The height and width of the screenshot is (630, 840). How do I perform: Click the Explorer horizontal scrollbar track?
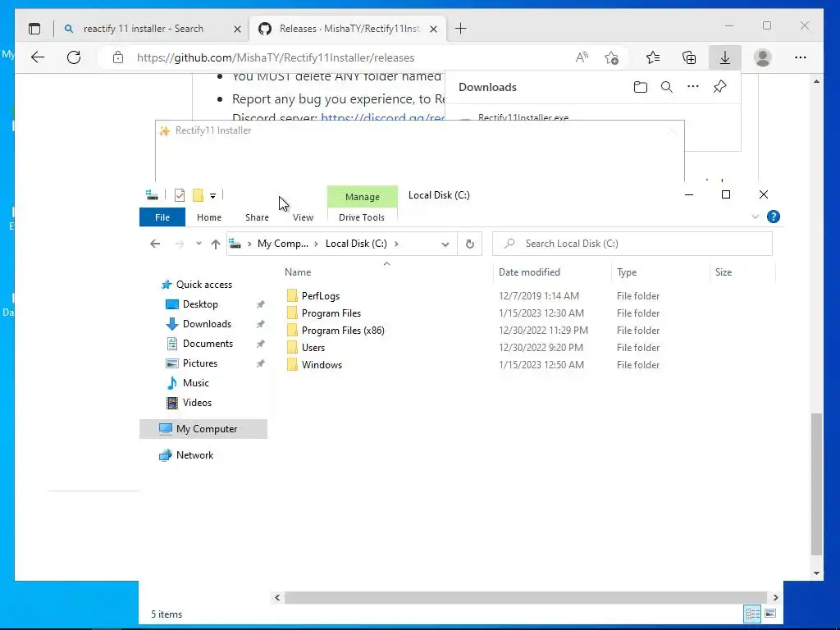click(x=525, y=597)
